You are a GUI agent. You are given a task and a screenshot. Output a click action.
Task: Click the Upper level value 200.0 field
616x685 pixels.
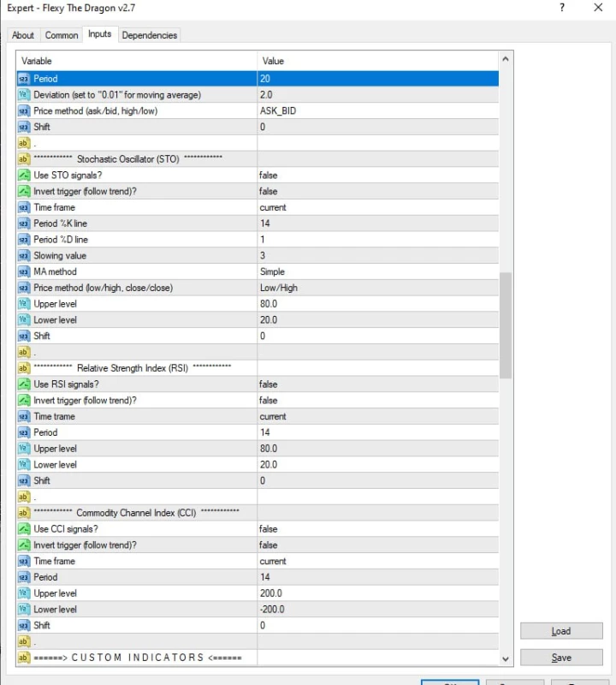point(376,593)
